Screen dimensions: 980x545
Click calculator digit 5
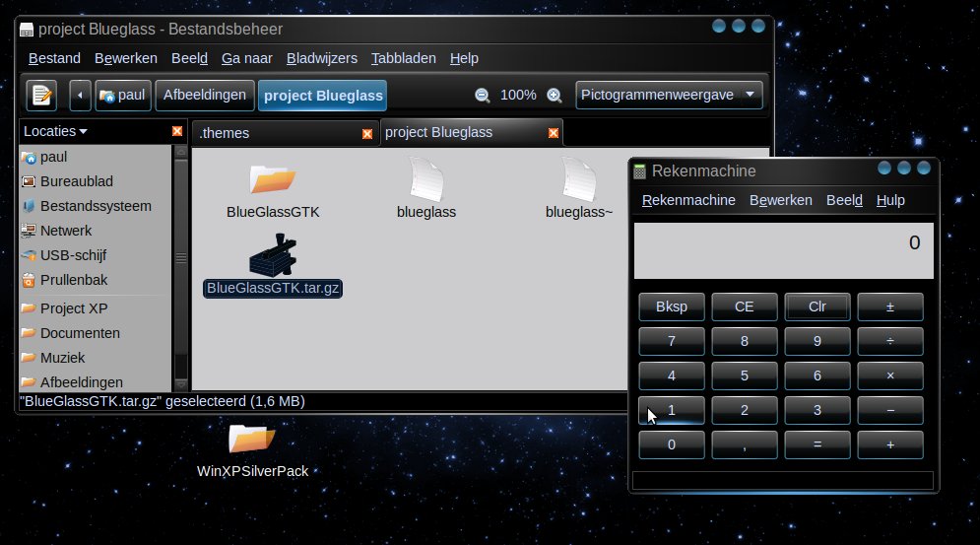744,375
